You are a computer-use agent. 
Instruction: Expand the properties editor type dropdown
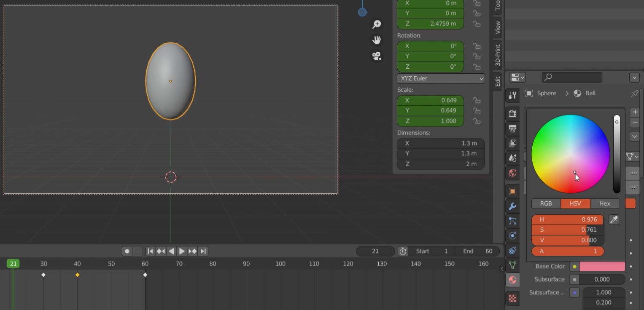pos(517,77)
